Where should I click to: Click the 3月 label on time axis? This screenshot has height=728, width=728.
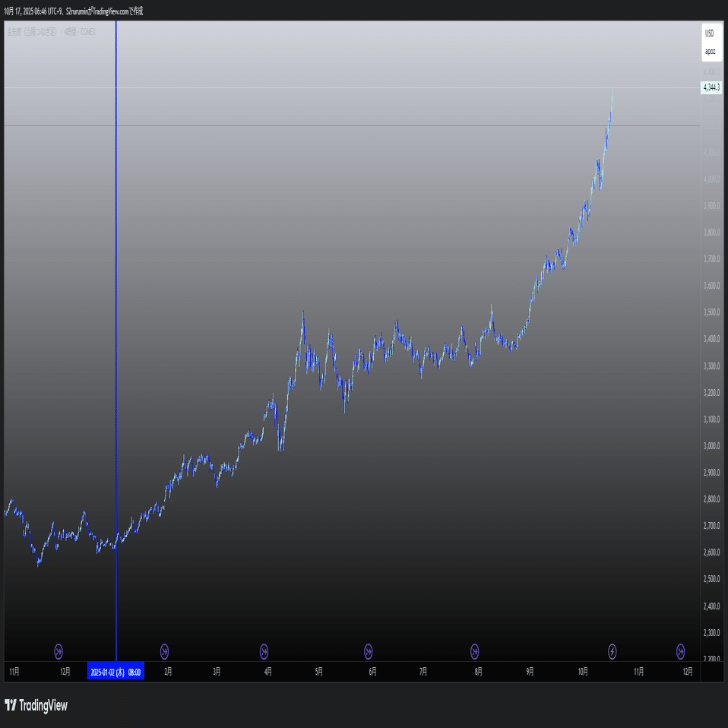217,672
